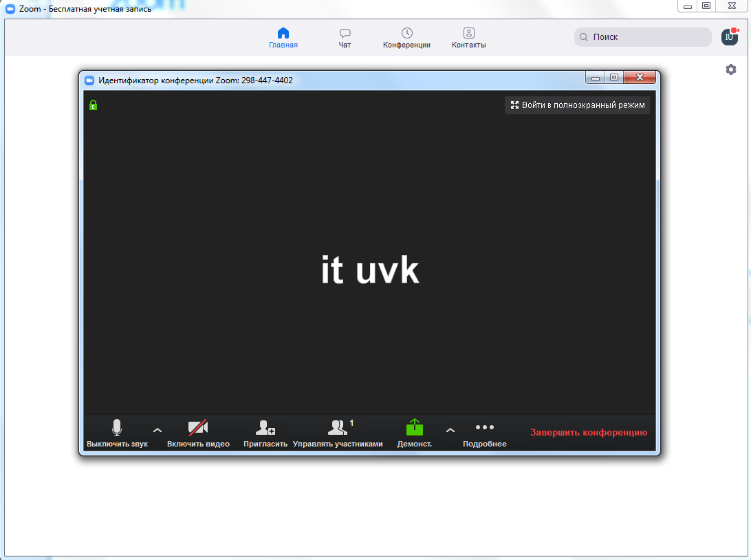Image resolution: width=751 pixels, height=560 pixels.
Task: Open the Подробнее three-dots menu
Action: [484, 428]
